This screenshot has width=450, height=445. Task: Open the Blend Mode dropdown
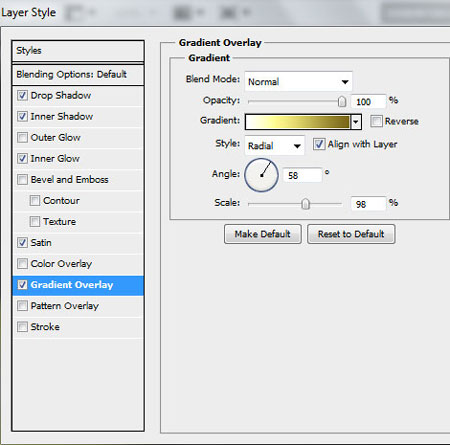pos(298,81)
